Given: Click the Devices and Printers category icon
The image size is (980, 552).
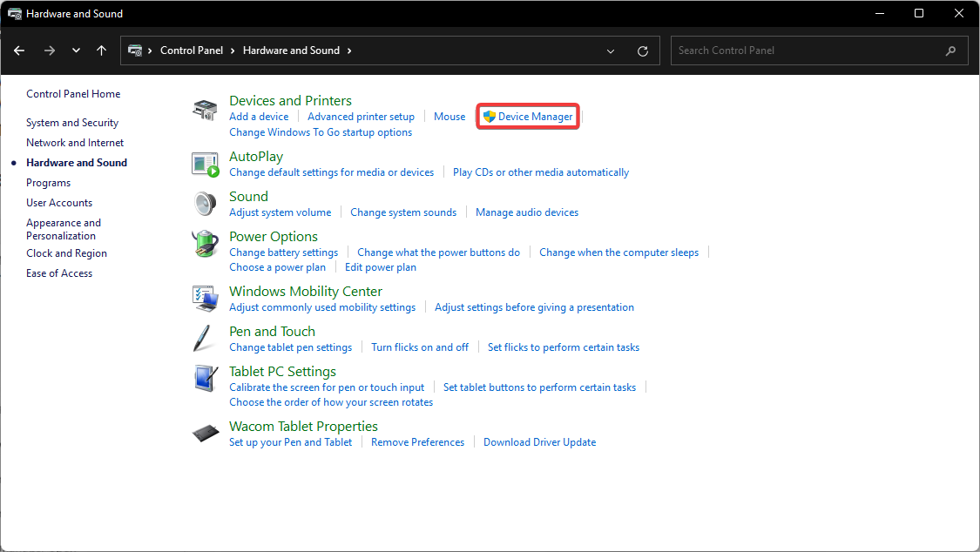Looking at the screenshot, I should (x=205, y=110).
